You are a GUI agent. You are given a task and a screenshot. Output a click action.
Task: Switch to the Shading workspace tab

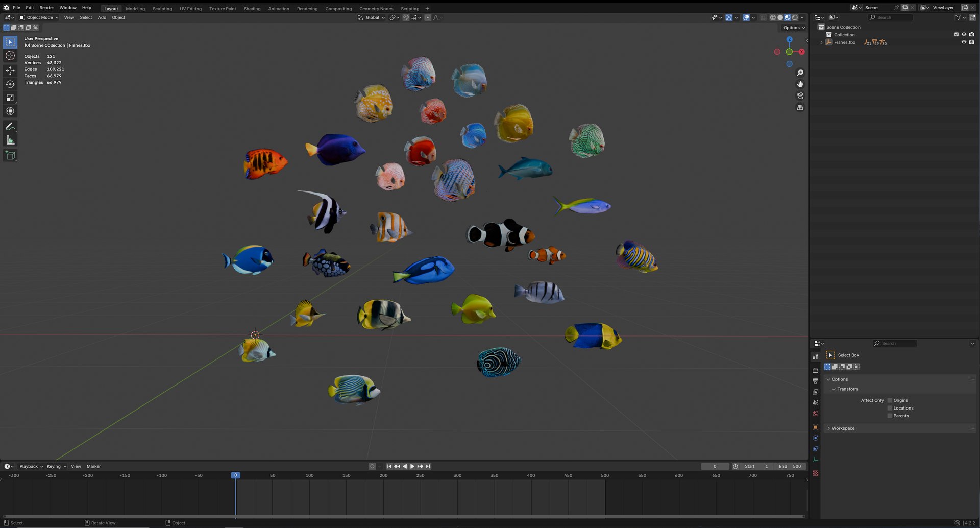[x=252, y=9]
